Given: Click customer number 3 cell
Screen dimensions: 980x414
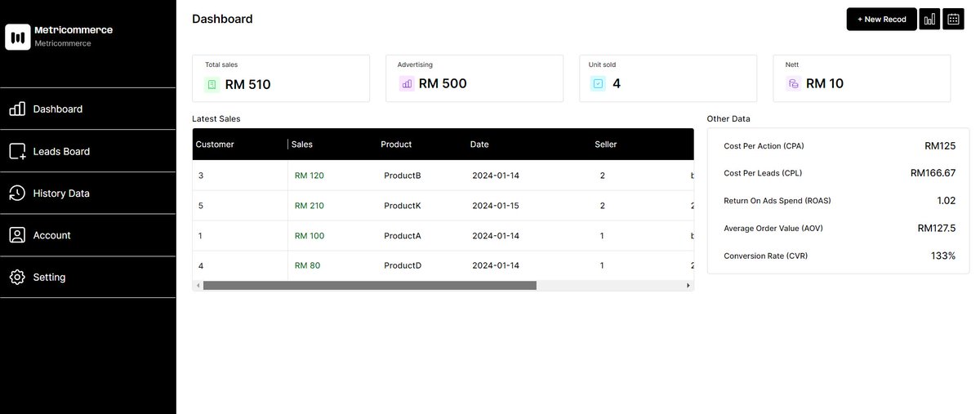Looking at the screenshot, I should [201, 176].
